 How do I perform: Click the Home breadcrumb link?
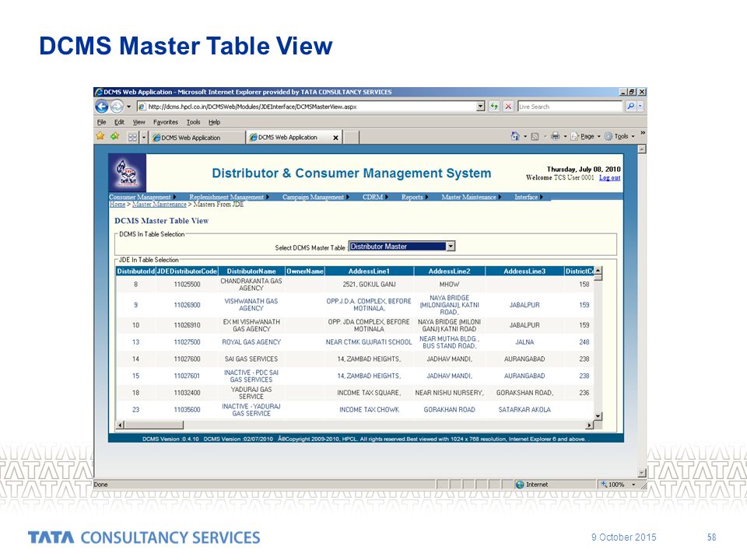pos(117,205)
